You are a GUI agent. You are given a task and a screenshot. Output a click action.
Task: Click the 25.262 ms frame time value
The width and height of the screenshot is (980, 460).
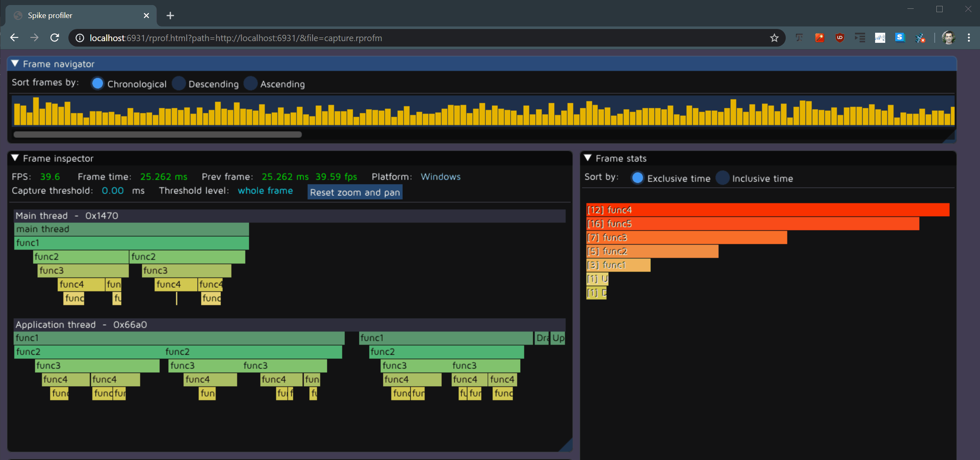click(164, 177)
